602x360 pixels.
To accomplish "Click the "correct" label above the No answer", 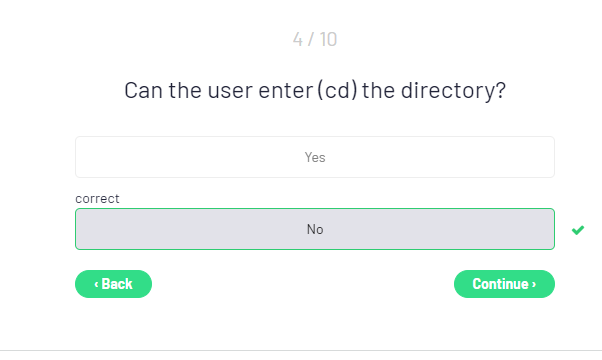I will pos(97,199).
